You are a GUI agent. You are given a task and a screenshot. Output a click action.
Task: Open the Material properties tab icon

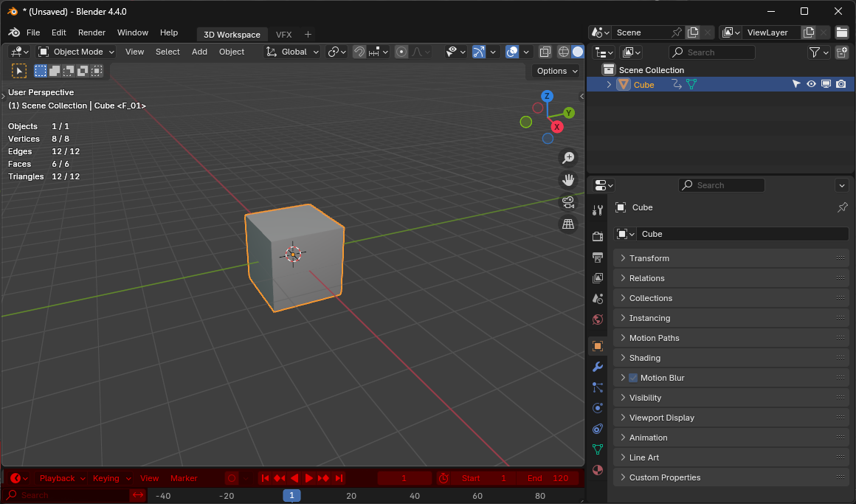[598, 470]
